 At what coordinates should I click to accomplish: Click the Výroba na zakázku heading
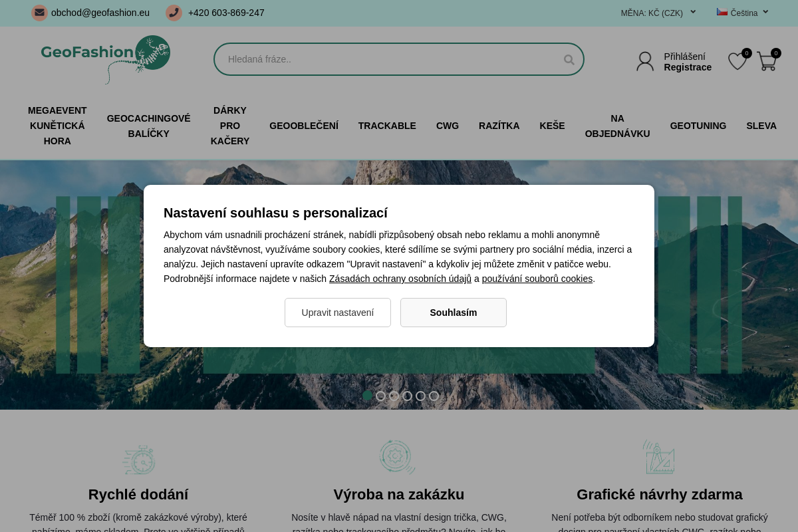click(399, 495)
